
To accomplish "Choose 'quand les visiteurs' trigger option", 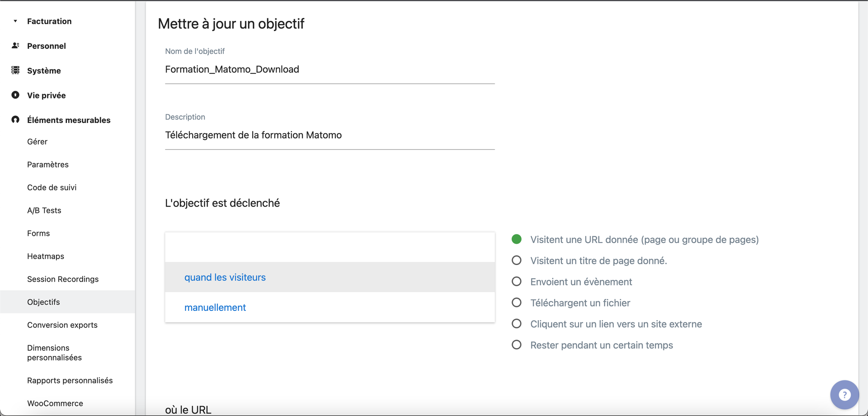I will tap(330, 277).
